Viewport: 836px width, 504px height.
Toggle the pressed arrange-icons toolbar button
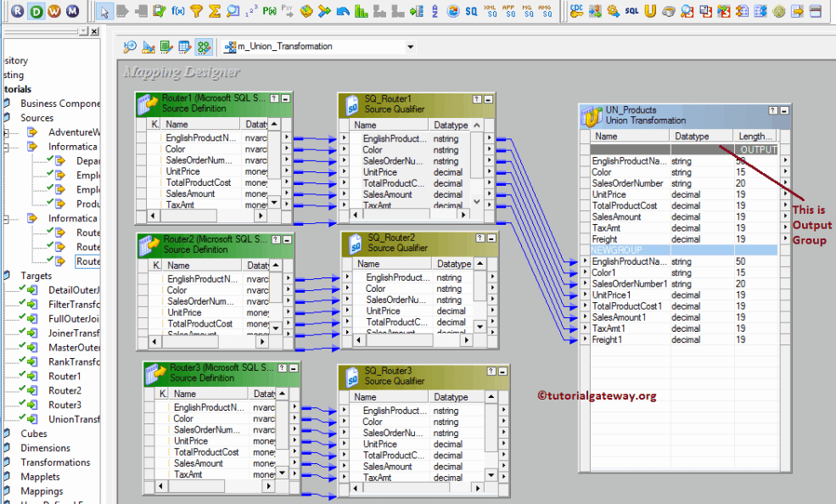(203, 47)
